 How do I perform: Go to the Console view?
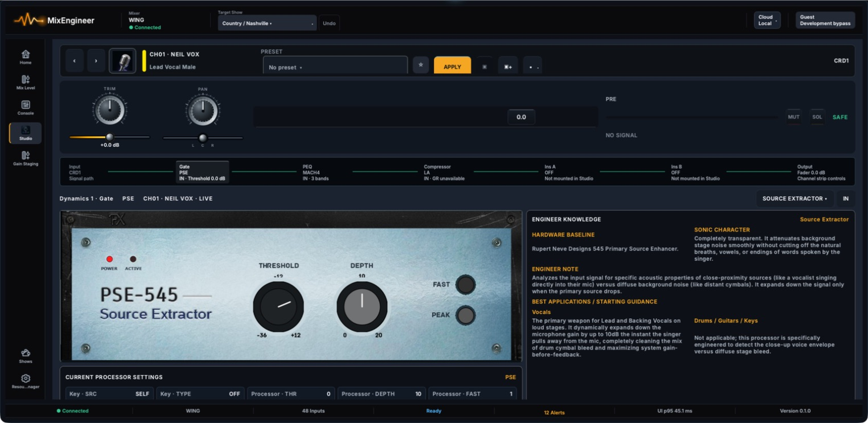[x=26, y=108]
